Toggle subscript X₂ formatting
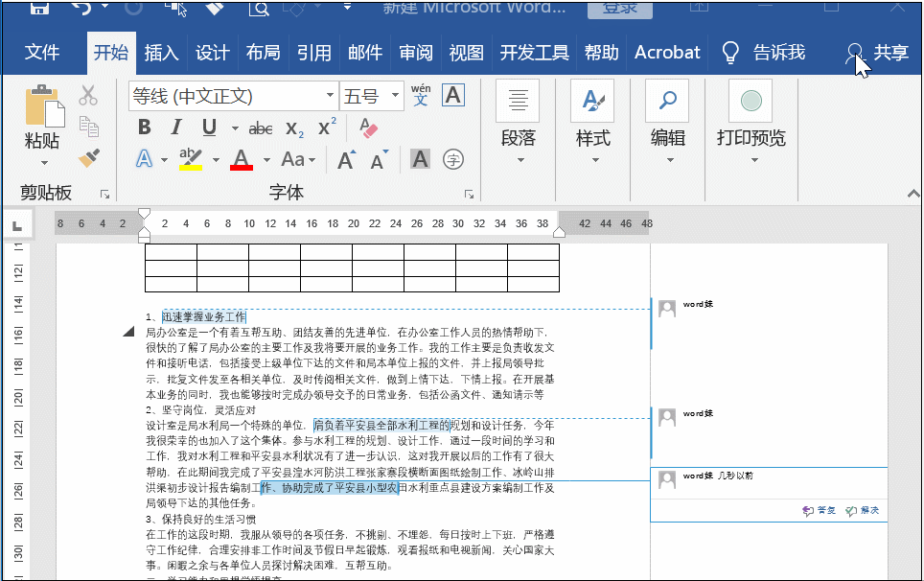Image resolution: width=924 pixels, height=581 pixels. tap(294, 128)
